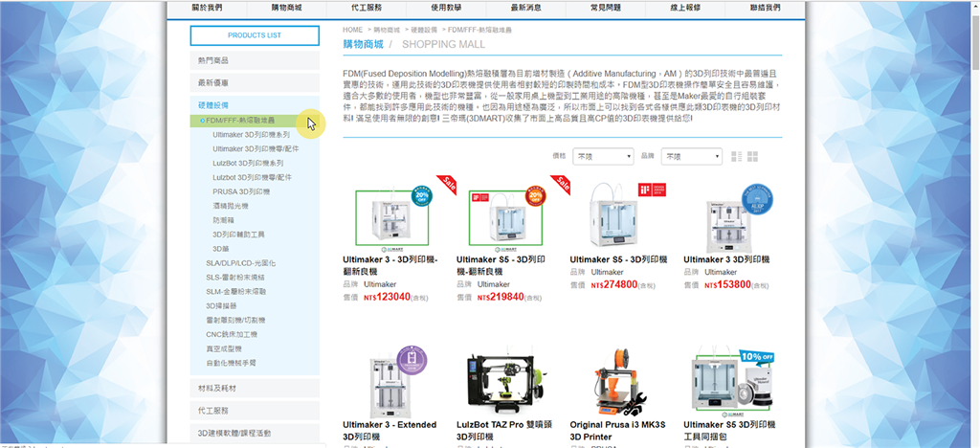
Task: Open the 常見問題 top navigation menu
Action: pyautogui.click(x=604, y=7)
